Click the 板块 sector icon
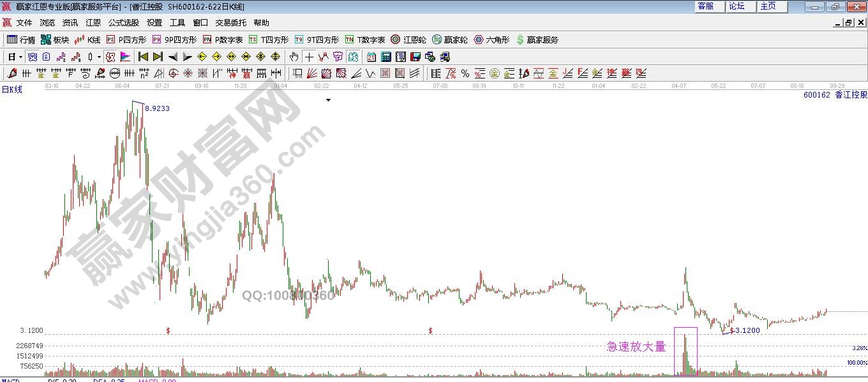868x382 pixels. click(54, 40)
